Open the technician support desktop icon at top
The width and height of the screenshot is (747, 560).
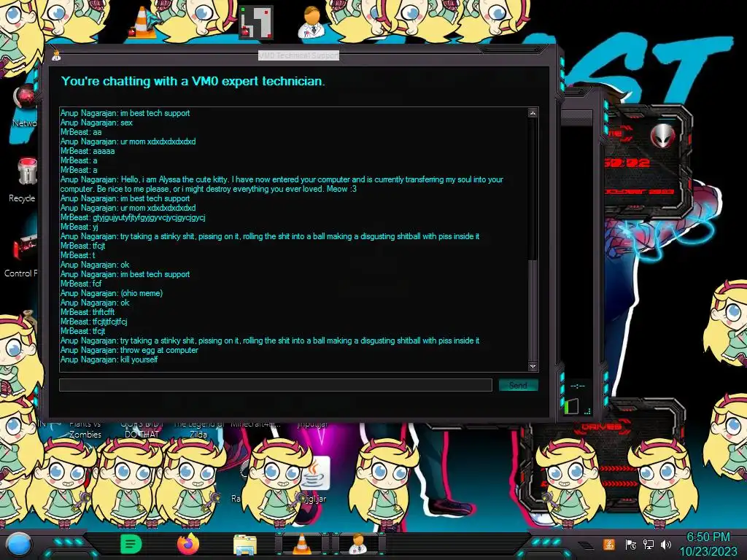click(x=311, y=22)
